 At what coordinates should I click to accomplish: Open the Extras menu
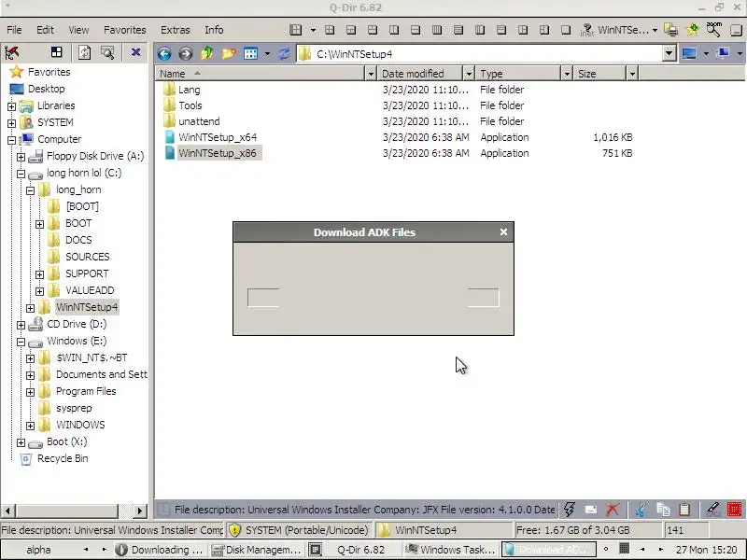(x=176, y=30)
